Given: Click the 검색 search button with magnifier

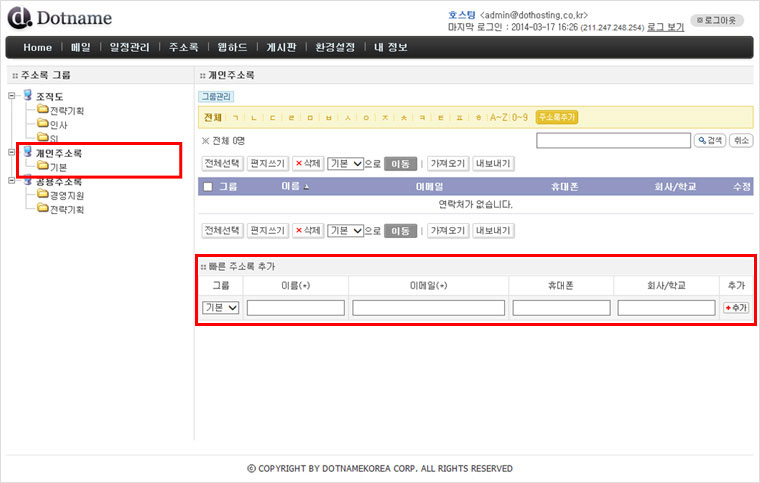Looking at the screenshot, I should [709, 141].
